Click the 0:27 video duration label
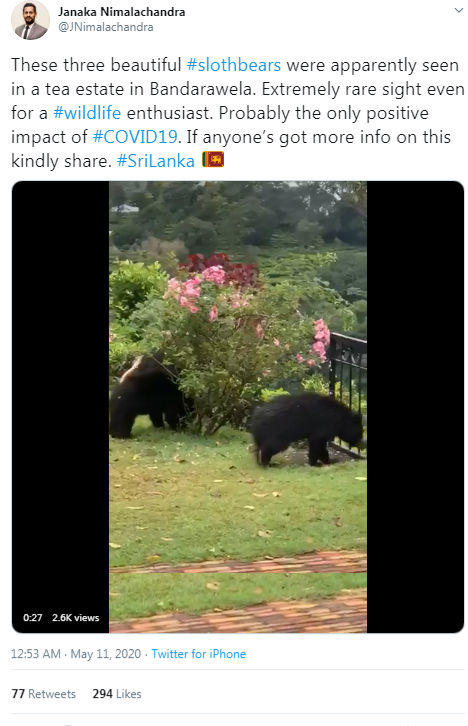 click(32, 618)
